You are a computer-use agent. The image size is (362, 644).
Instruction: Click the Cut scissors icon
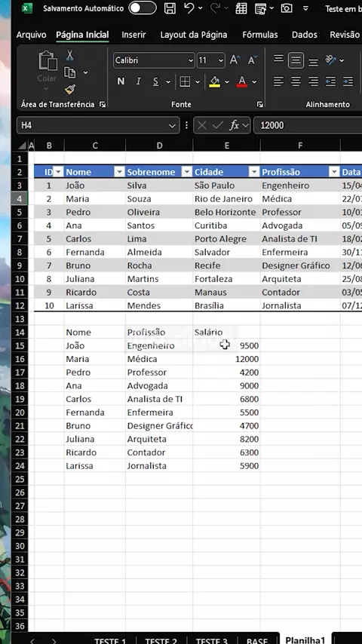70,55
